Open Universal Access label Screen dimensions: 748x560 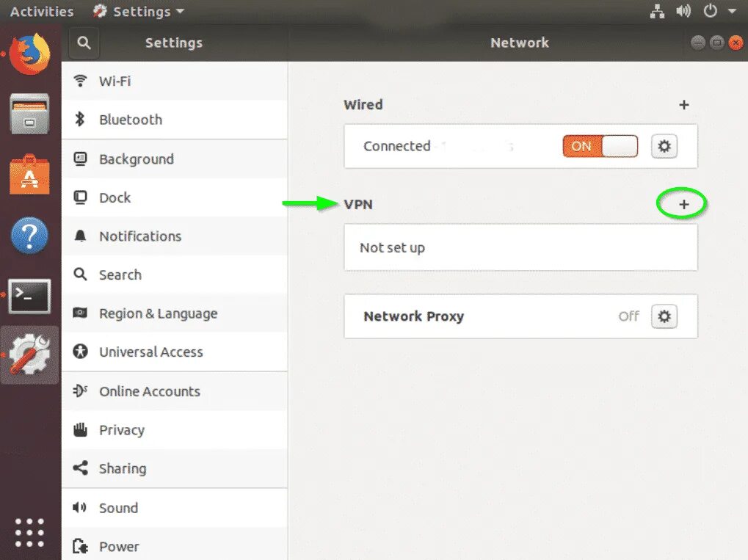(x=151, y=352)
